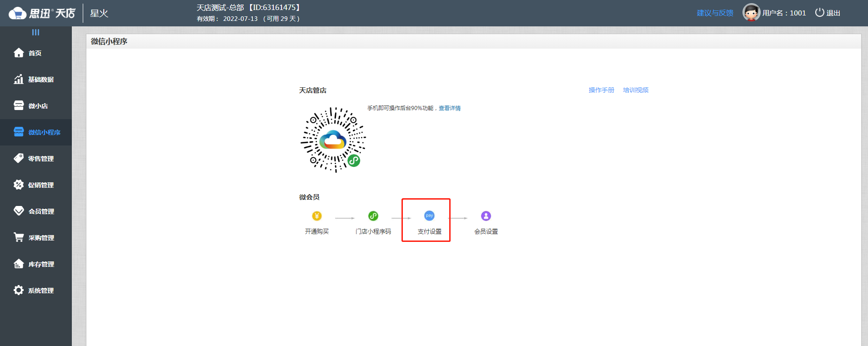Click the 首页 house icon

pos(19,53)
